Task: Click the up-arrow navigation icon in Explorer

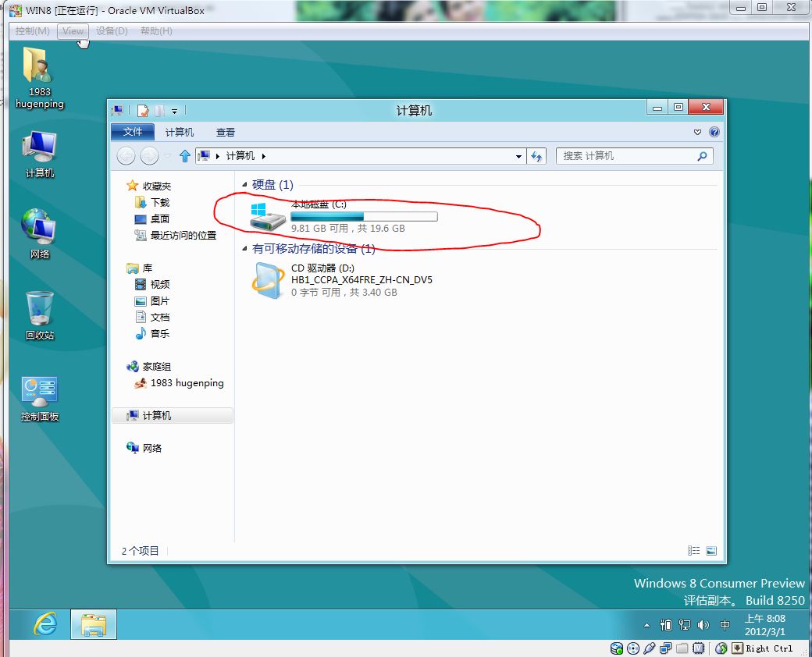Action: (x=185, y=156)
